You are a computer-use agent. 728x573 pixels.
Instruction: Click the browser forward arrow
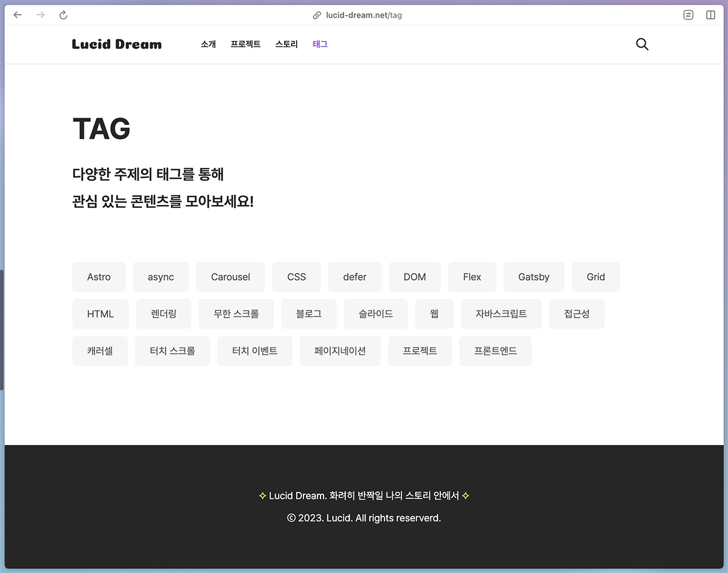click(41, 15)
